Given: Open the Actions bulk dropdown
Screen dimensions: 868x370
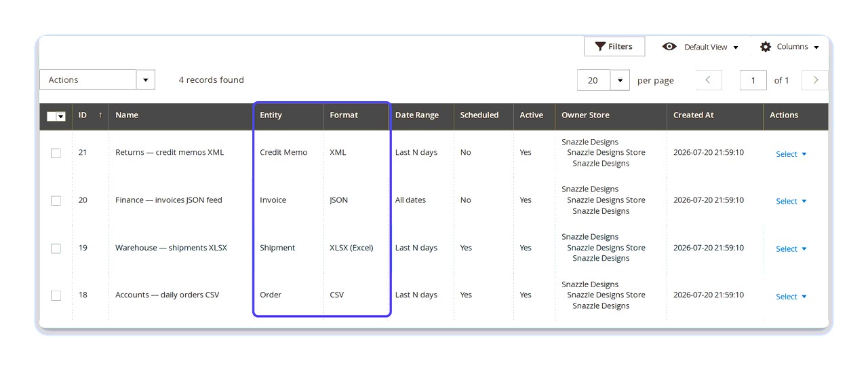Looking at the screenshot, I should [x=97, y=79].
